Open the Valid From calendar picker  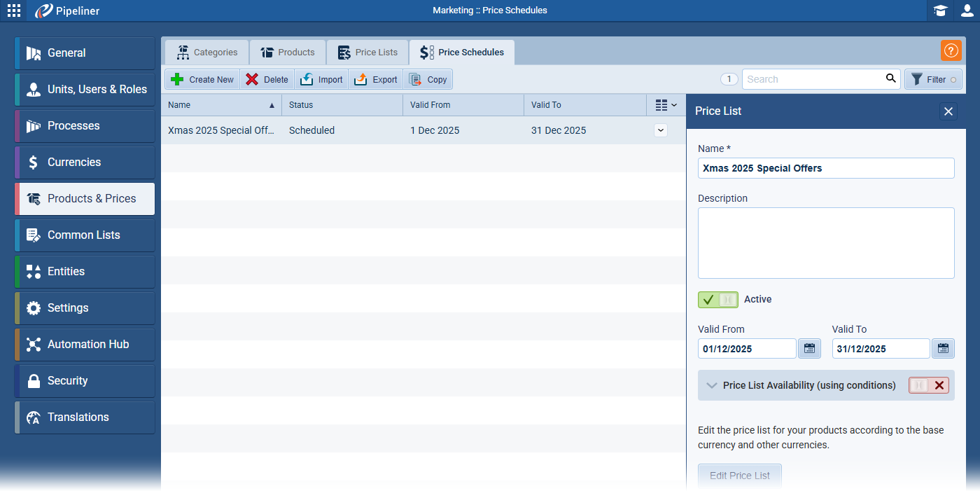point(809,348)
